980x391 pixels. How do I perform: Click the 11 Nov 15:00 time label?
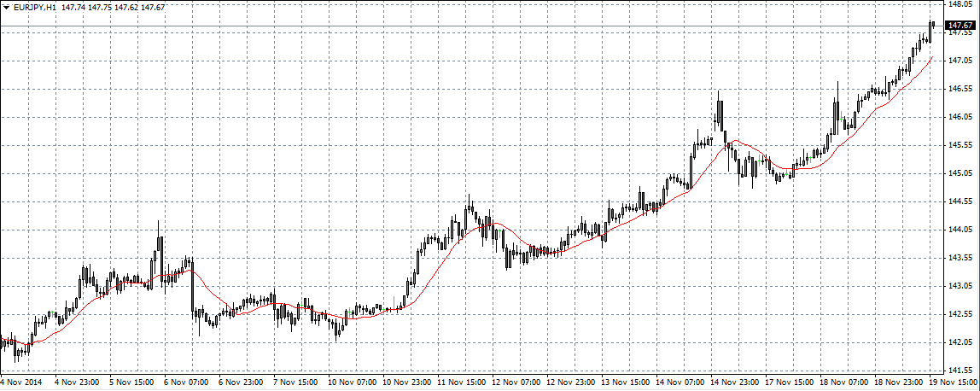[460, 382]
